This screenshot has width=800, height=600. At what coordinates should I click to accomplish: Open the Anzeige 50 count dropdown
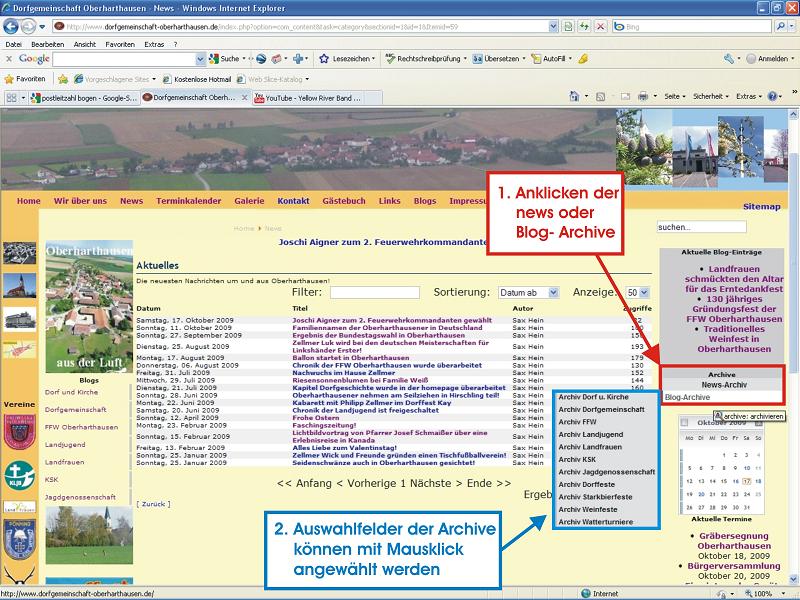click(x=644, y=292)
